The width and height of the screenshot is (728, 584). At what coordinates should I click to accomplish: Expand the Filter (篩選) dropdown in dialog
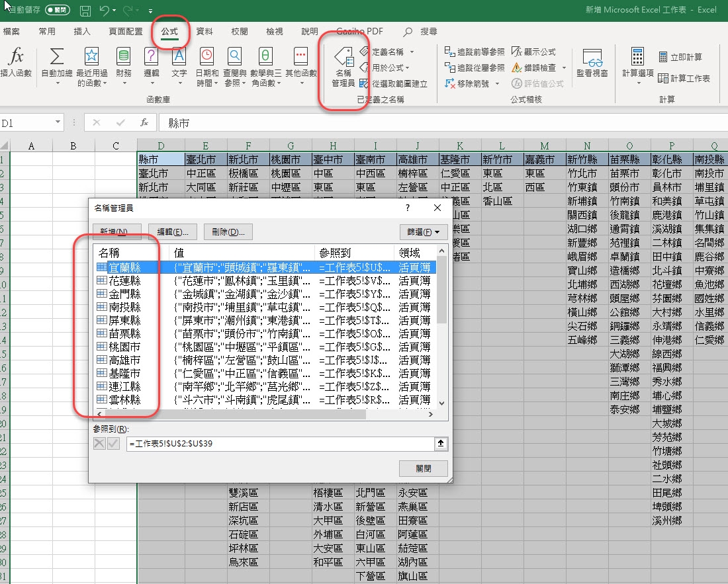tap(424, 231)
